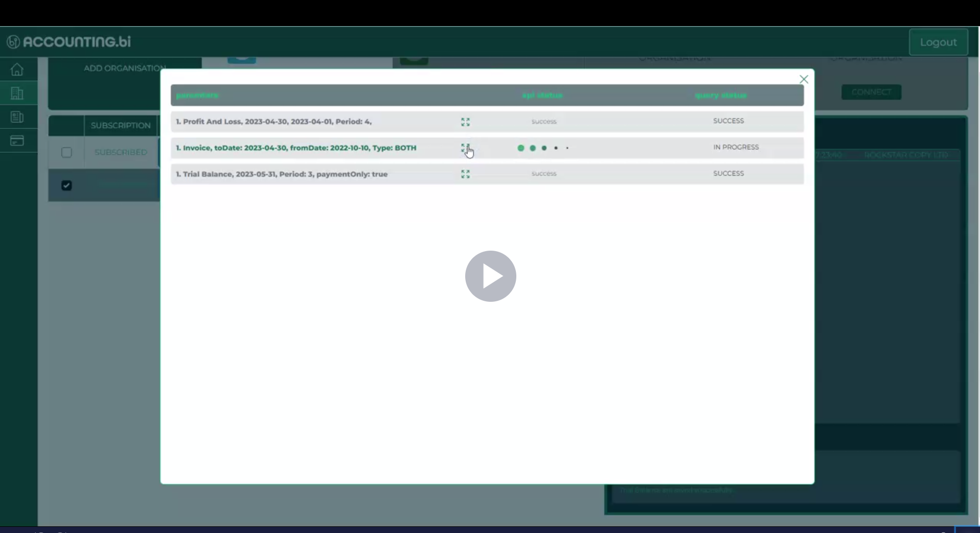
Task: Uncheck the selected subscription checkbox
Action: [66, 185]
